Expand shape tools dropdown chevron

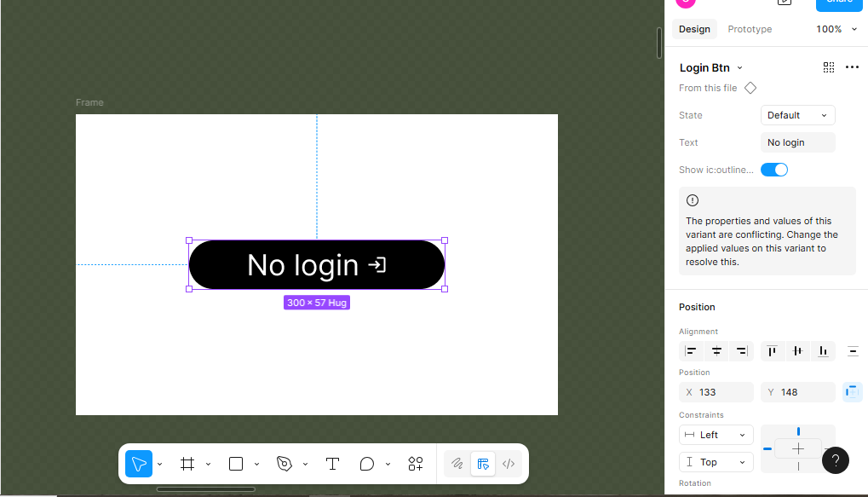tap(257, 465)
